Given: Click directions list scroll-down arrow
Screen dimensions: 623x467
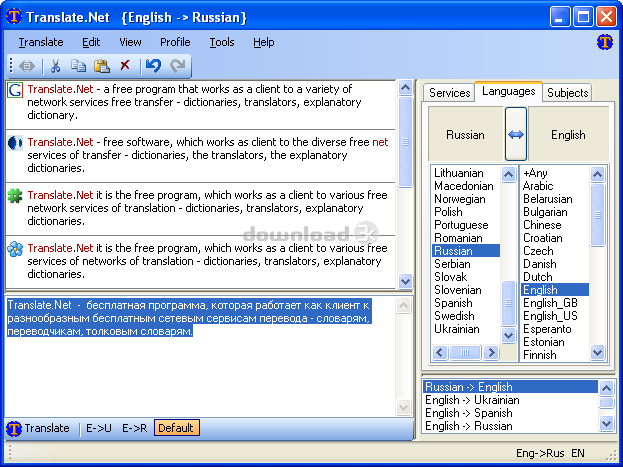Looking at the screenshot, I should [606, 424].
